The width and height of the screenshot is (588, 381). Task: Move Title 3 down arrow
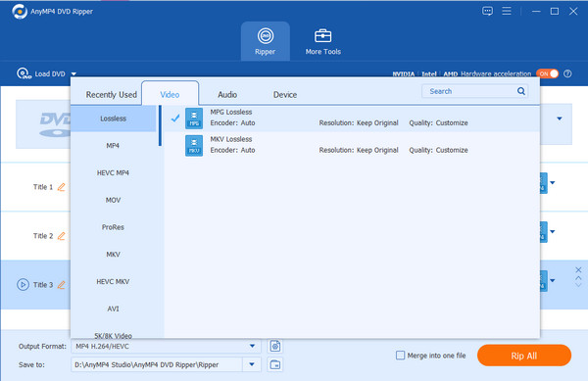[x=578, y=285]
